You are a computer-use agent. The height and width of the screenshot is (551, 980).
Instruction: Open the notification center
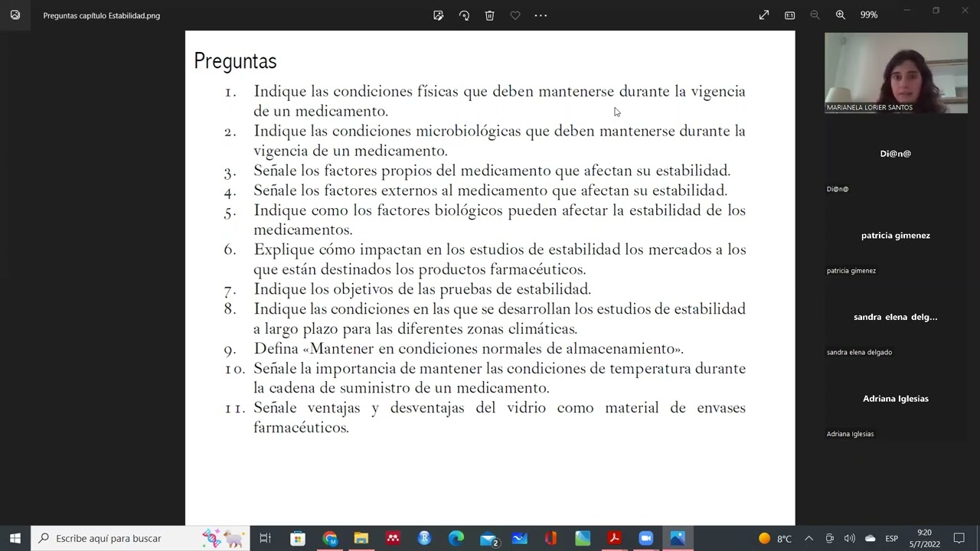pos(959,538)
